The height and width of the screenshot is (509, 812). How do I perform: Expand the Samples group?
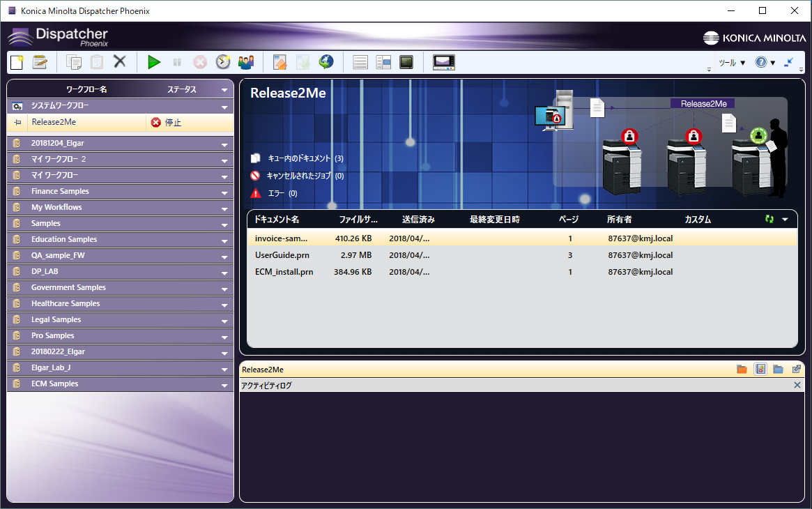[x=224, y=225]
